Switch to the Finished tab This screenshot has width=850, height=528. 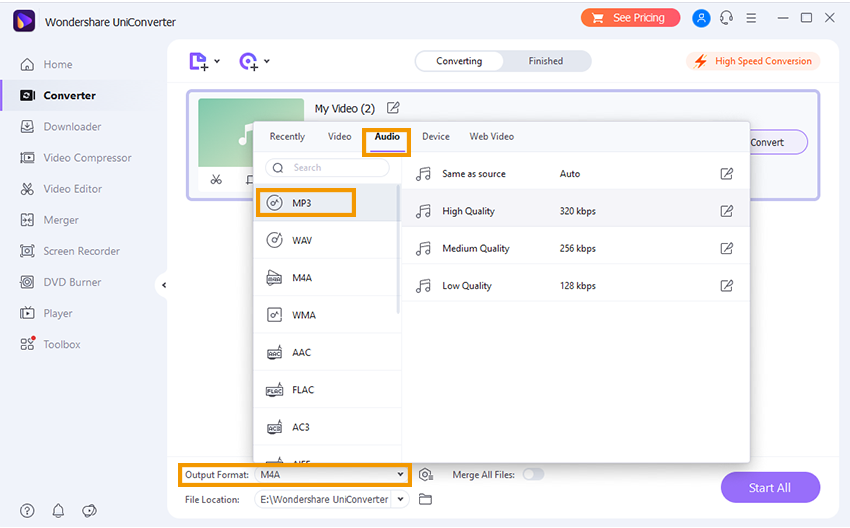click(x=546, y=61)
